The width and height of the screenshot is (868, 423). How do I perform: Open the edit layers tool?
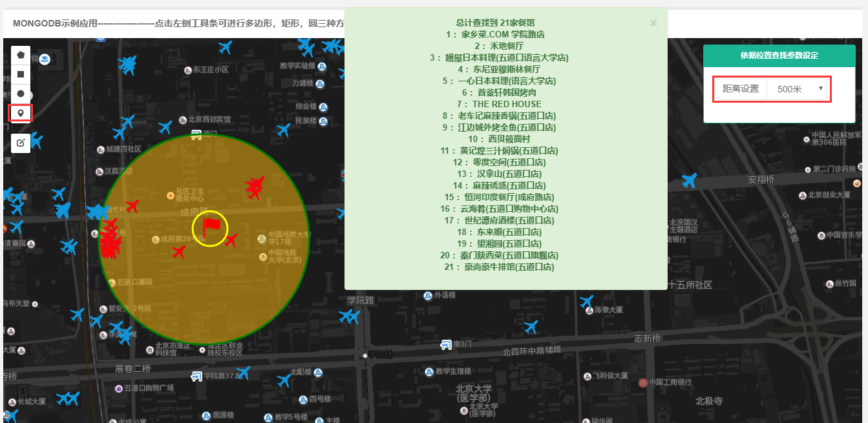(x=21, y=143)
